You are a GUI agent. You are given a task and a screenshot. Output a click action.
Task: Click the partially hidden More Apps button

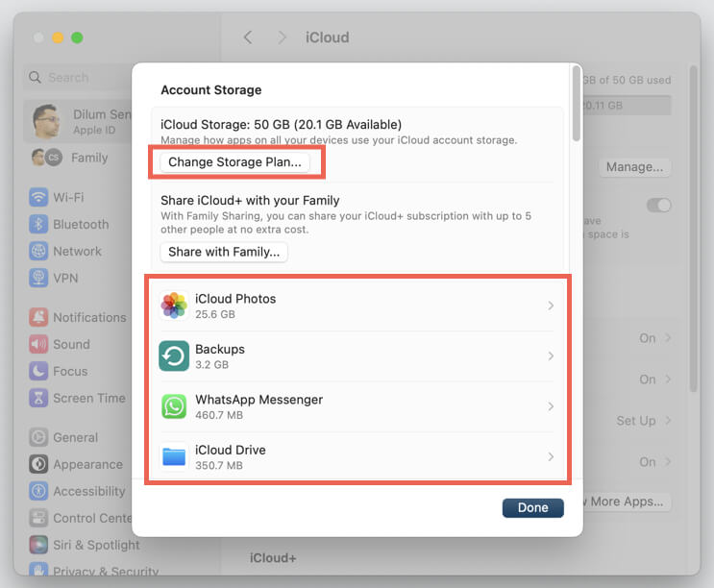pyautogui.click(x=627, y=502)
